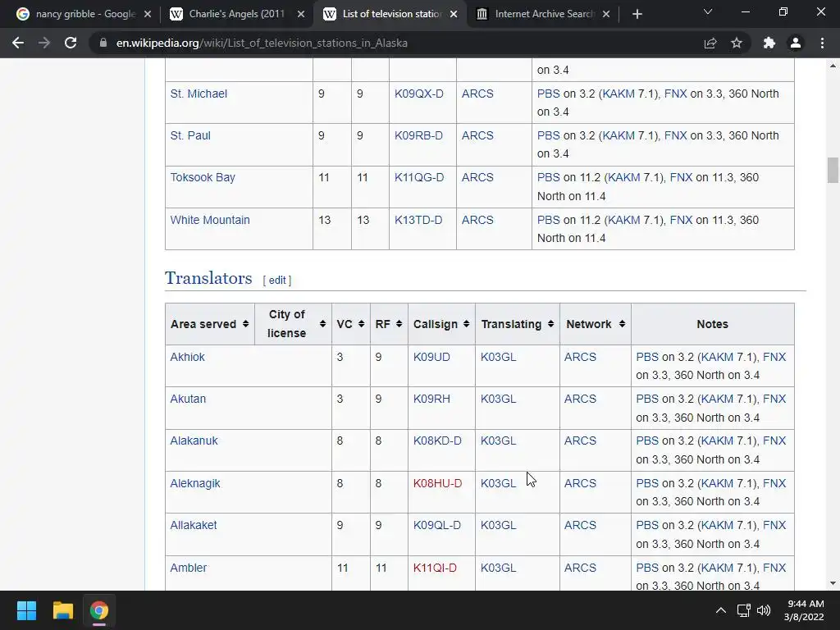Click the share page icon in address bar
The image size is (840, 630).
point(710,43)
